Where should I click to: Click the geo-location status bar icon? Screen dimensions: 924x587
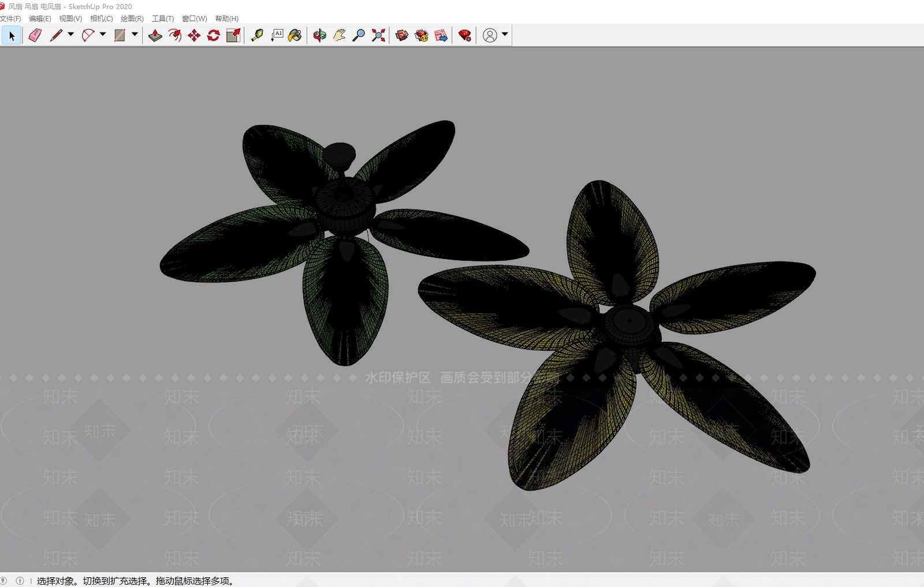4,581
